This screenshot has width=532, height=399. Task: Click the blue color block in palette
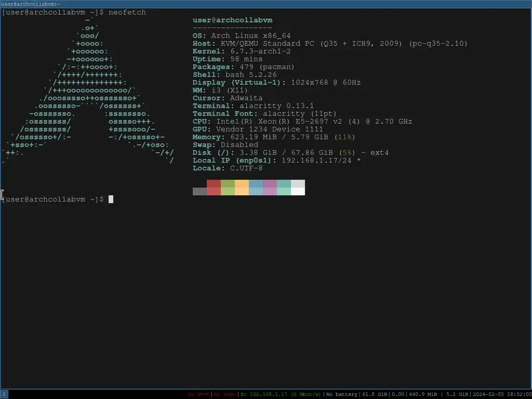point(256,188)
